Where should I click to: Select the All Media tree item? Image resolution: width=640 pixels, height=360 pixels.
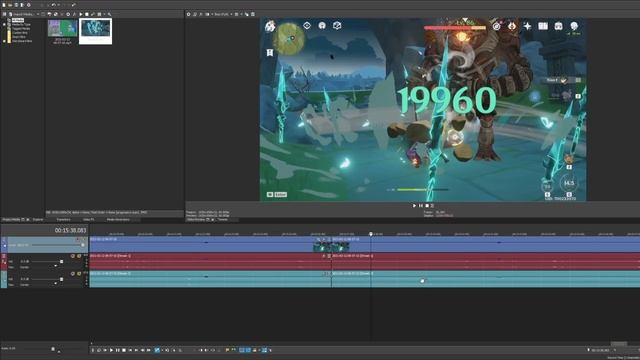point(18,20)
